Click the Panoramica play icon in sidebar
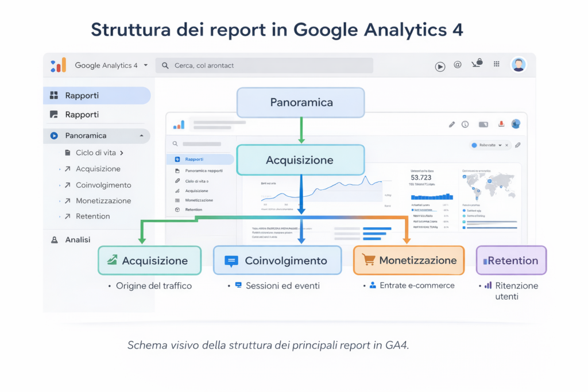588x392 pixels. pos(55,135)
